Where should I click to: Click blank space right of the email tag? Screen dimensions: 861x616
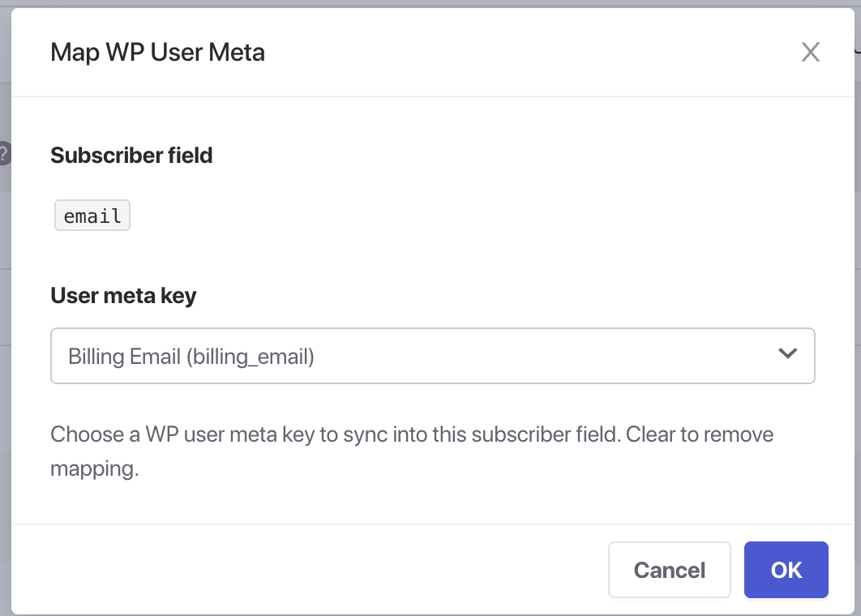pyautogui.click(x=405, y=216)
